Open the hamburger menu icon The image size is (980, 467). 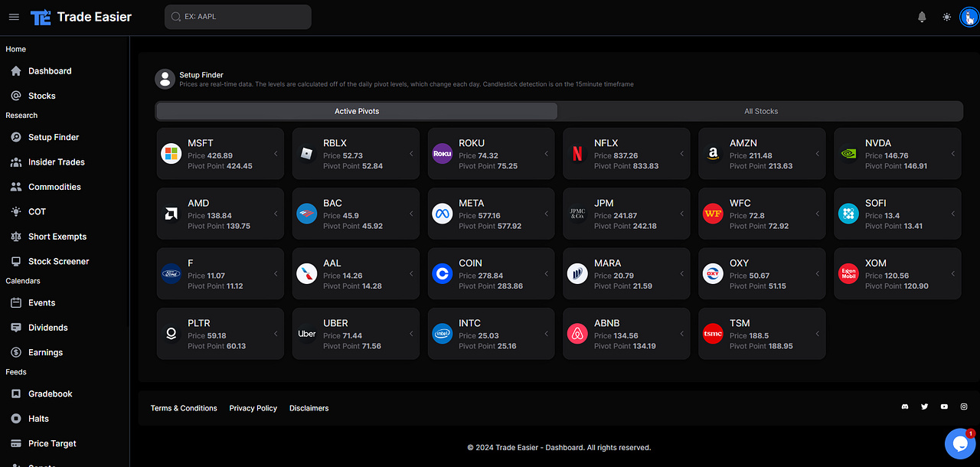pos(14,17)
